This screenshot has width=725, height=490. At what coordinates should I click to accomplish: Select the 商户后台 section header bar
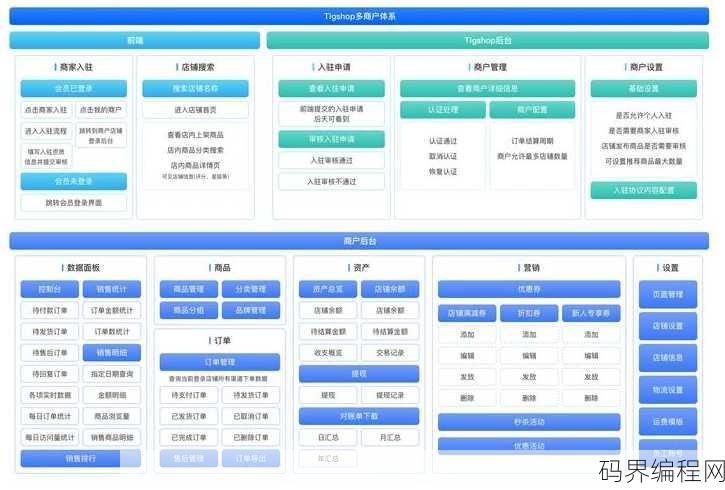tap(359, 241)
